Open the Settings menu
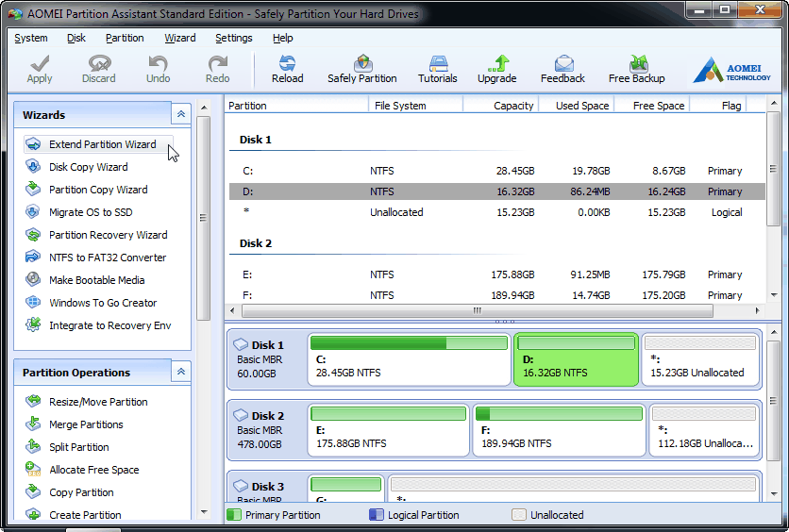 point(234,39)
